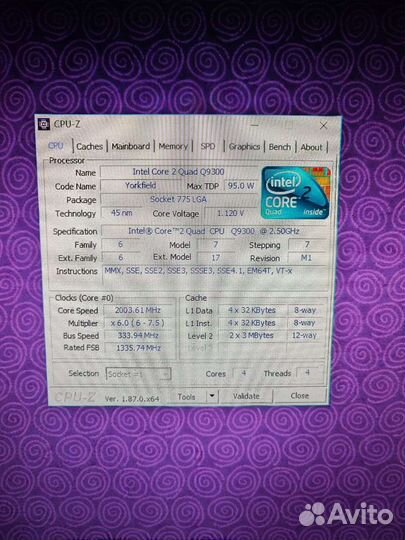Switch to the Memory tab
Screen dimensions: 405x540
tap(173, 146)
